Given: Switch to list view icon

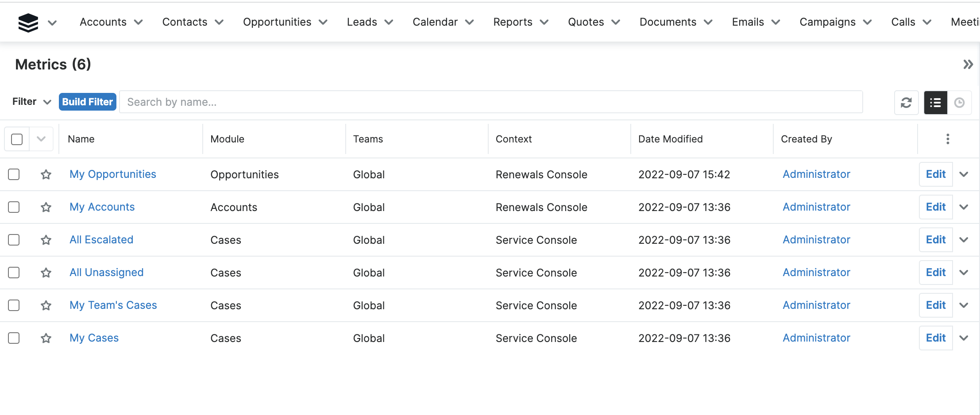Looking at the screenshot, I should (x=935, y=103).
